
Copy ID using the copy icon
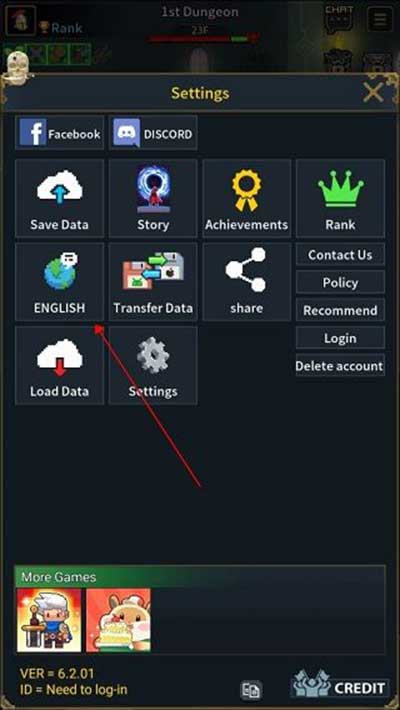[251, 690]
